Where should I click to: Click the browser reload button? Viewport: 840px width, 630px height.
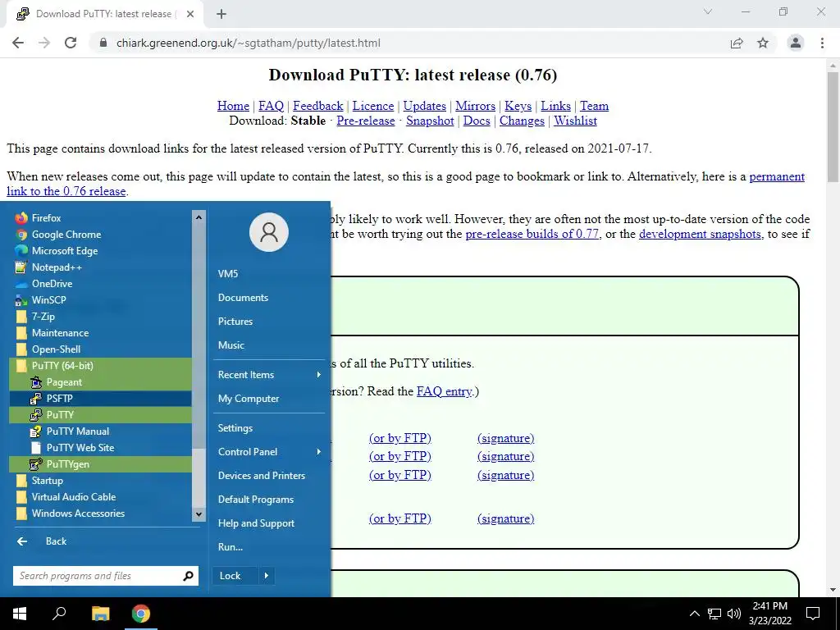tap(71, 43)
